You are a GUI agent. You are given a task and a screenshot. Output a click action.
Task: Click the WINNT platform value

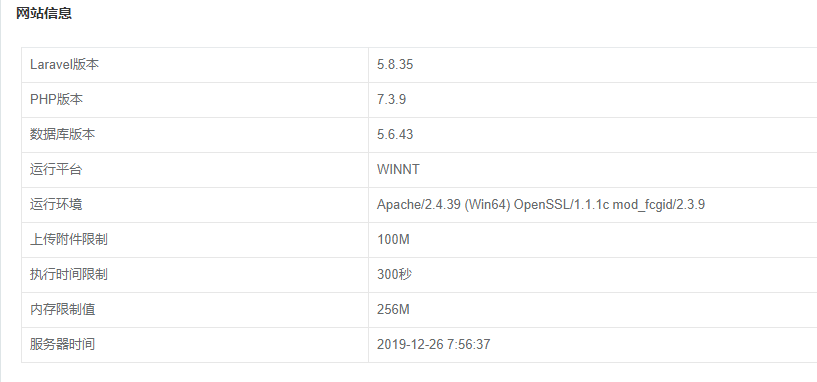398,169
